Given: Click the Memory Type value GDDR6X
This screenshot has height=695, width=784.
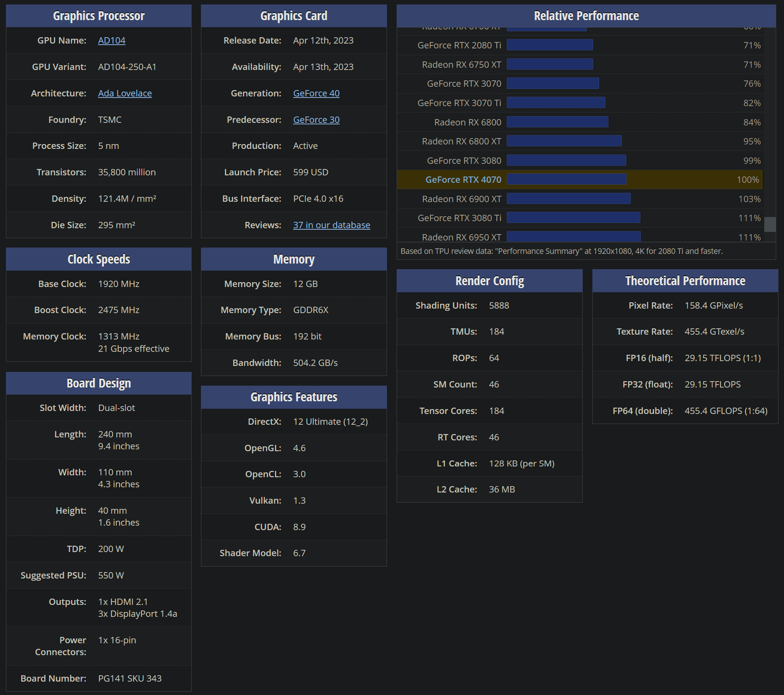Looking at the screenshot, I should [x=311, y=310].
